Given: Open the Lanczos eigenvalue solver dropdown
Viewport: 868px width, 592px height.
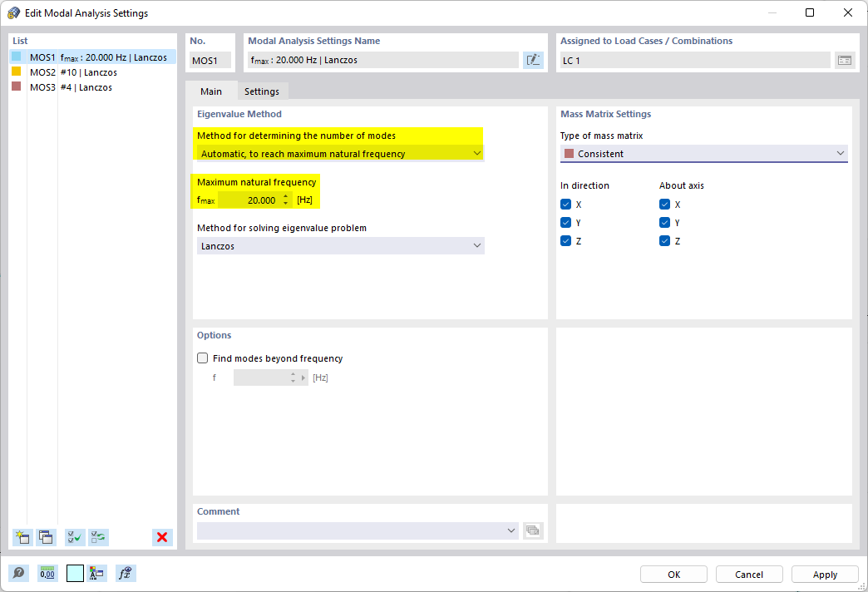Looking at the screenshot, I should (x=340, y=246).
